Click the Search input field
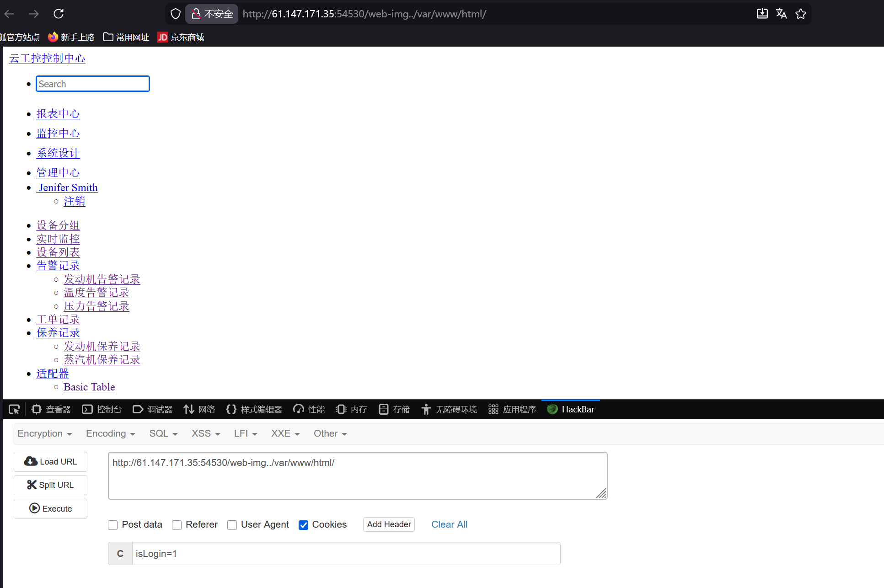Screen dimensions: 884x588 93,84
